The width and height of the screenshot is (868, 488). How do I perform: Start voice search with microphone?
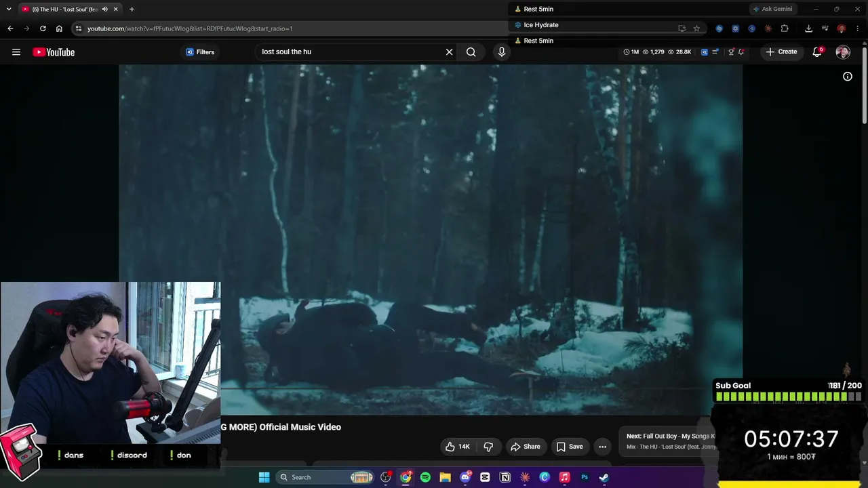coord(502,52)
